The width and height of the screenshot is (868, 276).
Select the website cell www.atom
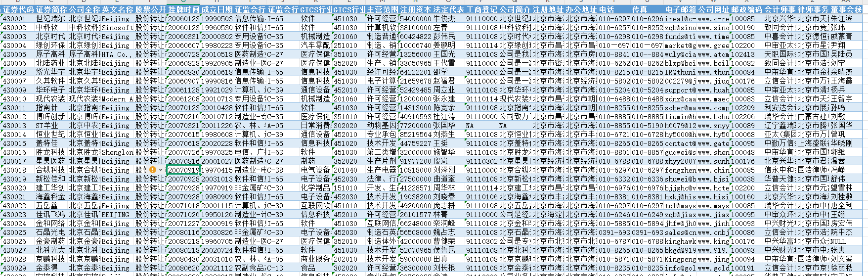pyautogui.click(x=714, y=54)
